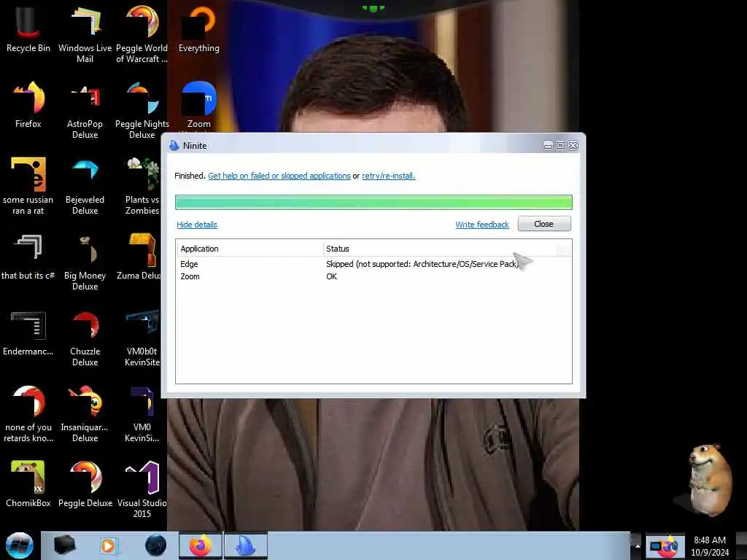
Task: Select Zuma Deluxe desktop icon
Action: pos(139,256)
